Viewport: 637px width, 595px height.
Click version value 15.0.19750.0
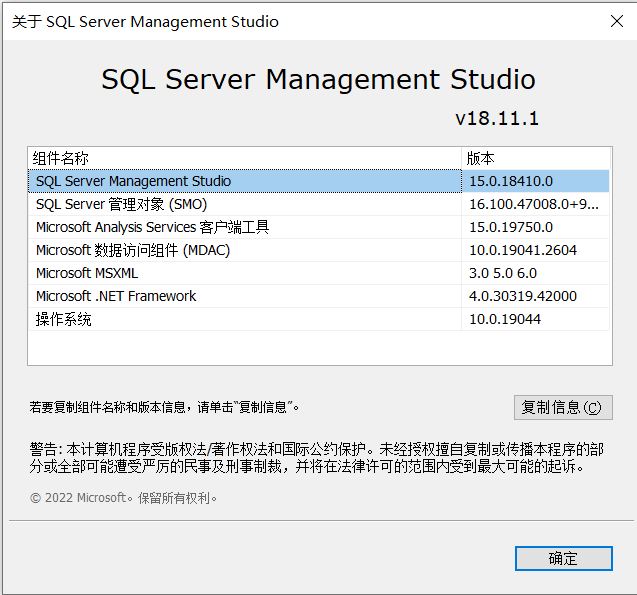[510, 227]
